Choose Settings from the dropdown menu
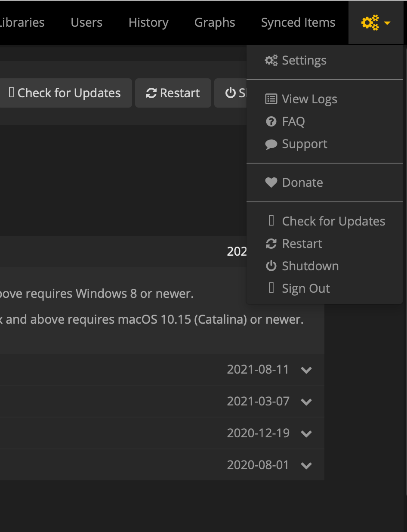This screenshot has height=532, width=407. coord(325,60)
